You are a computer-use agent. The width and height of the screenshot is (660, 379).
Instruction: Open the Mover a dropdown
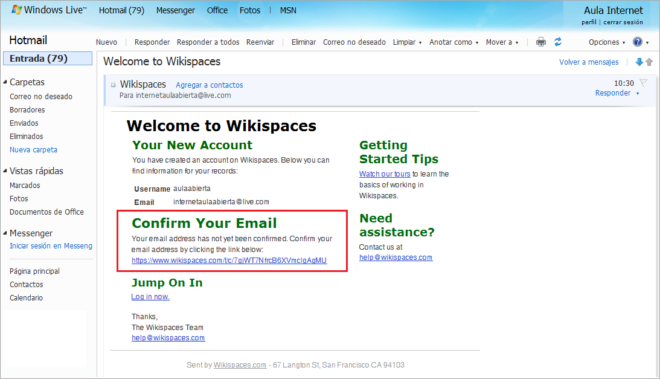pyautogui.click(x=502, y=42)
